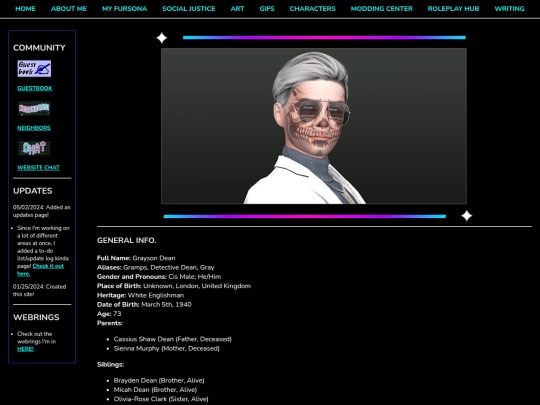Click the 'Gender and Pronouns' line
Viewport: 540px width, 405px height.
[x=159, y=277]
